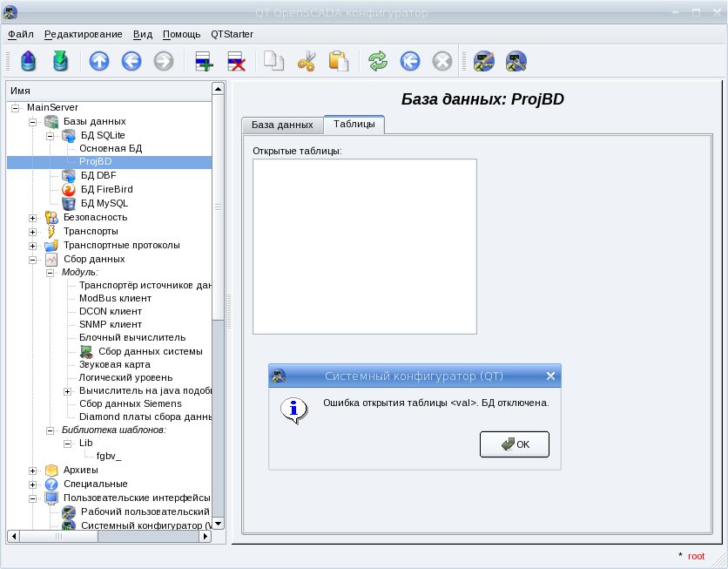Collapse the MainServer tree node
Viewport: 728px width, 569px height.
(x=15, y=107)
